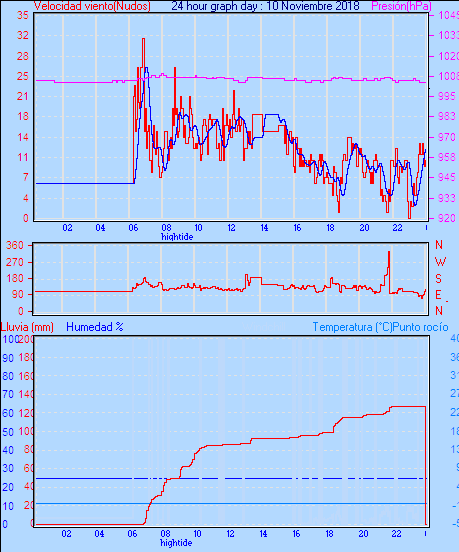Click the 70 percent label on humidity axis
This screenshot has height=552, width=459.
[8, 395]
